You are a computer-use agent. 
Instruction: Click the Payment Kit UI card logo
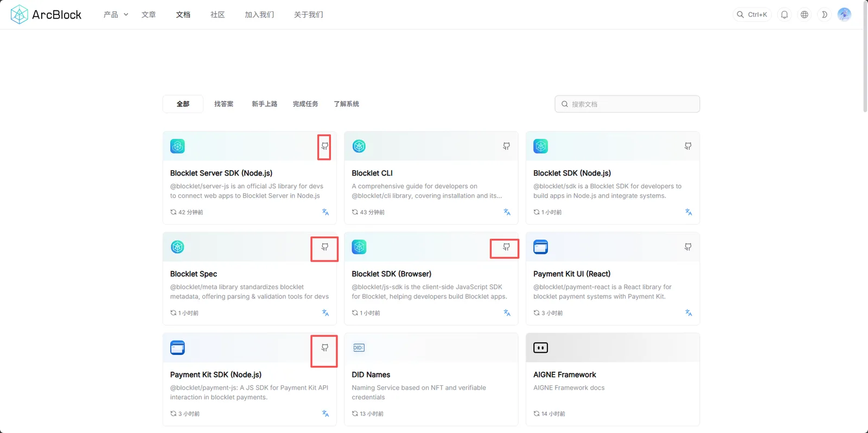click(x=541, y=247)
